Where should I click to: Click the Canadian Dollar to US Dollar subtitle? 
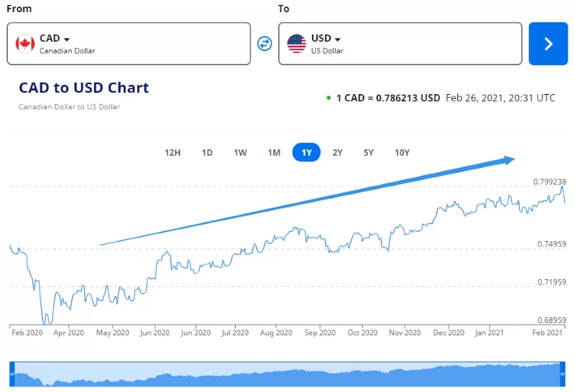(x=69, y=107)
